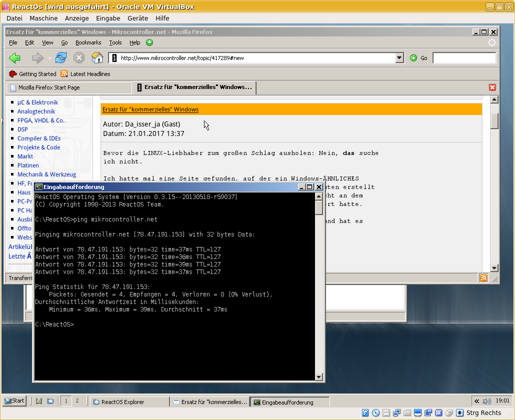Expand hidden tray icons with double chevron
The width and height of the screenshot is (515, 420).
(476, 401)
